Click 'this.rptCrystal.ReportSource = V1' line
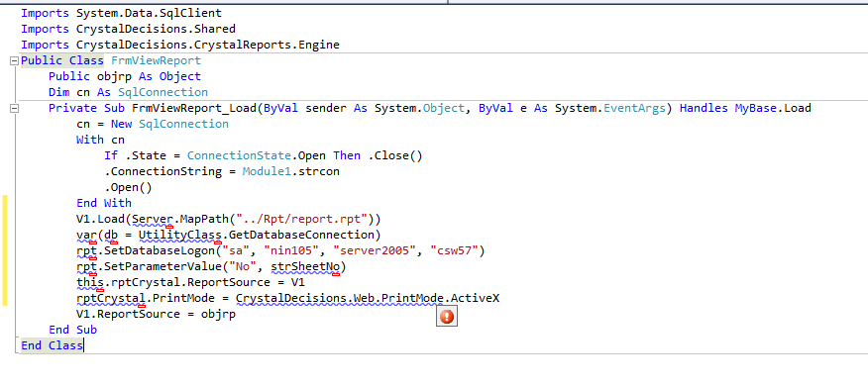868x387 pixels. 190,282
